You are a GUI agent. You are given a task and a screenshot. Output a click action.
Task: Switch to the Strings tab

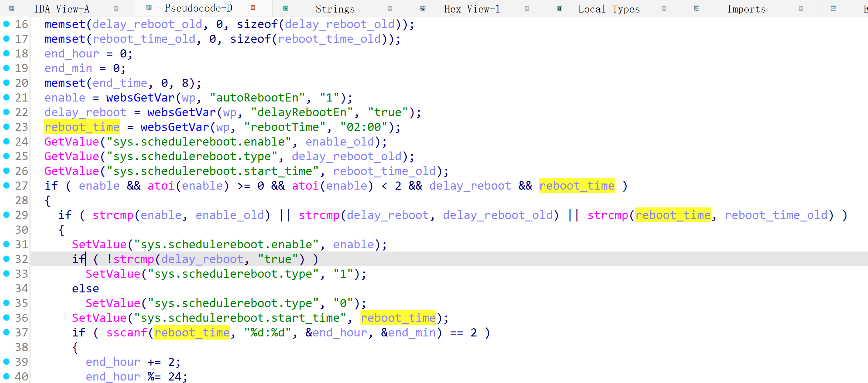[x=335, y=9]
